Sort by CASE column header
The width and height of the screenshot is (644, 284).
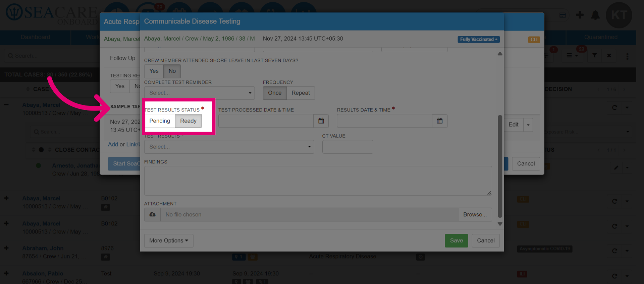coord(41,89)
